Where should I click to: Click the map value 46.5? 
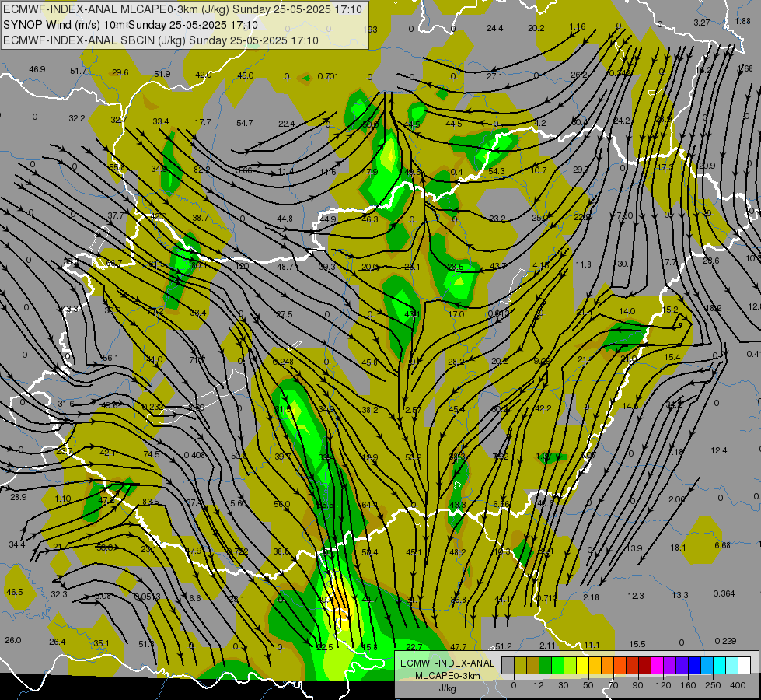[15, 592]
